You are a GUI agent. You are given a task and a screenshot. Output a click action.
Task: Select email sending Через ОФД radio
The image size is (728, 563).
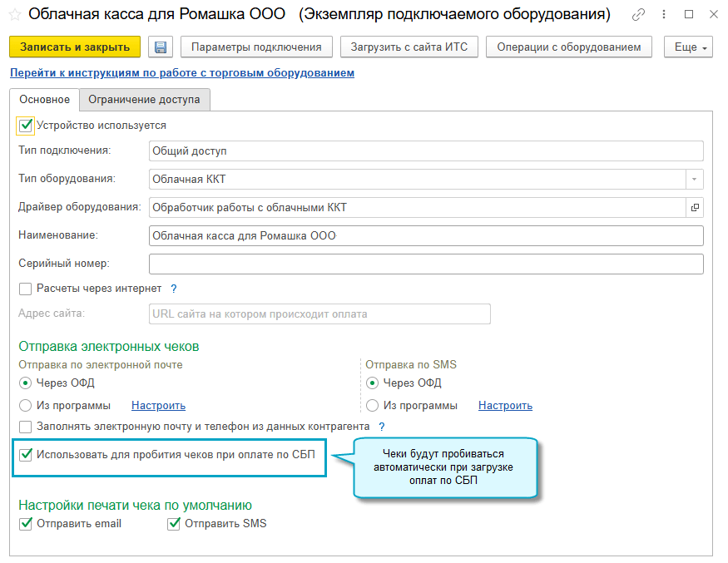(x=25, y=383)
